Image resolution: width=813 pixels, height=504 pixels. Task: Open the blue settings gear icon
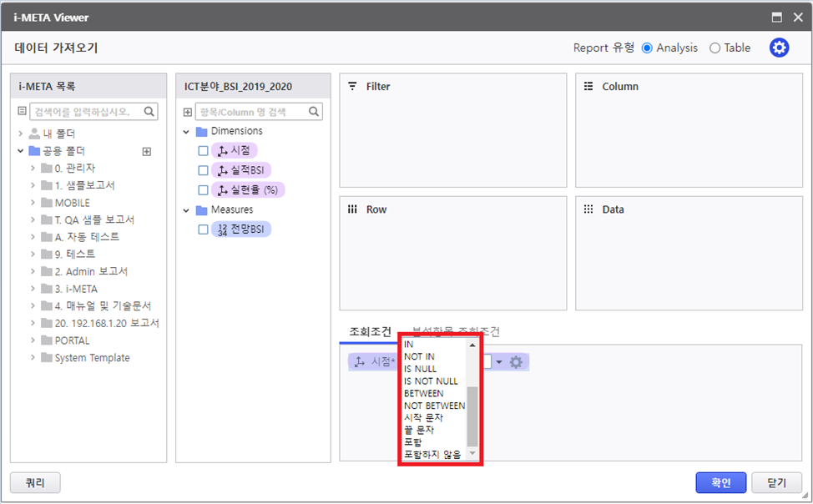[x=779, y=48]
